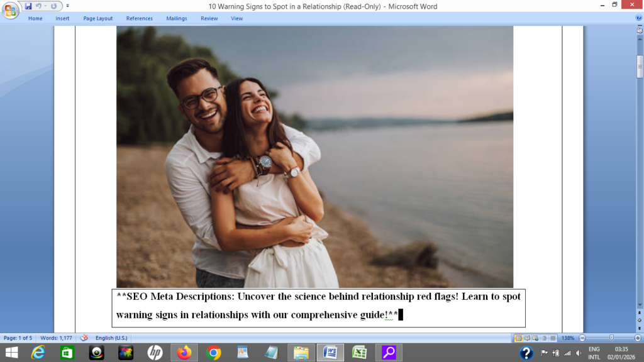The width and height of the screenshot is (644, 362).
Task: Save the document from Quick Access Toolbar
Action: point(28,6)
